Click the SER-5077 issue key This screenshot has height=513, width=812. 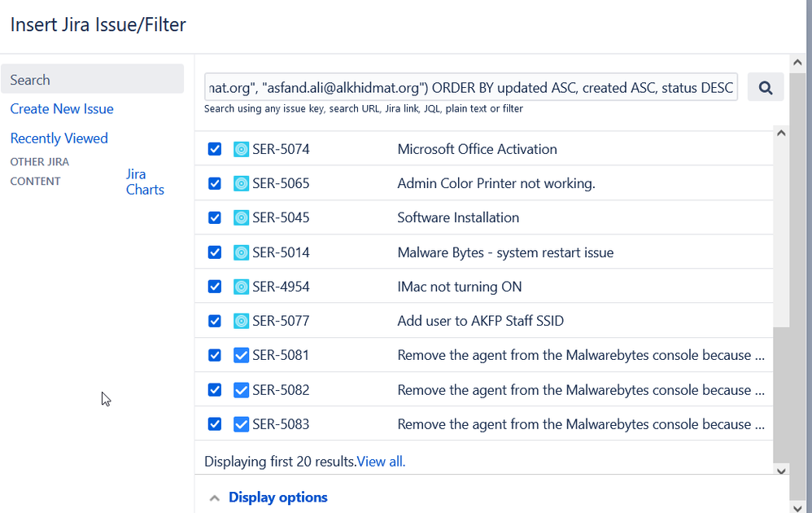tap(281, 321)
